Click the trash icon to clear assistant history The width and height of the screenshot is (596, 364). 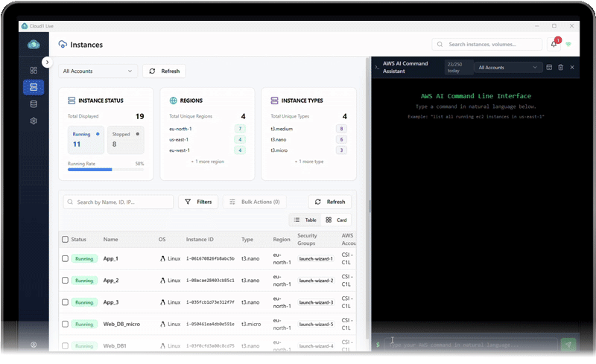(560, 67)
